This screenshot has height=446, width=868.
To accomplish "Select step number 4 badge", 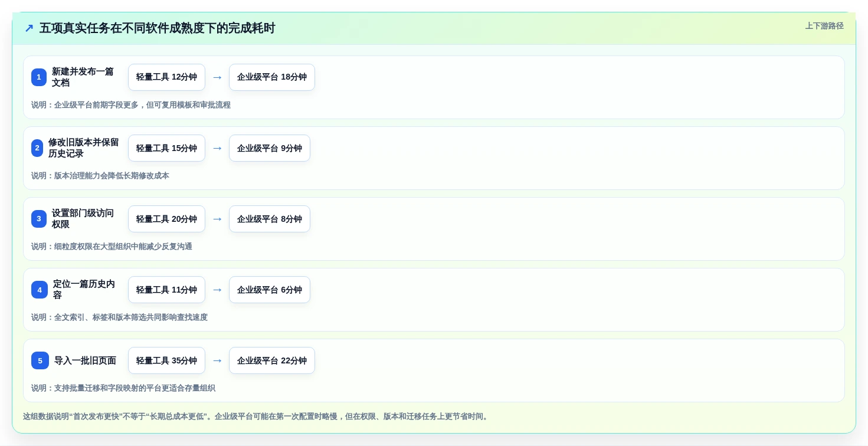I will [40, 290].
